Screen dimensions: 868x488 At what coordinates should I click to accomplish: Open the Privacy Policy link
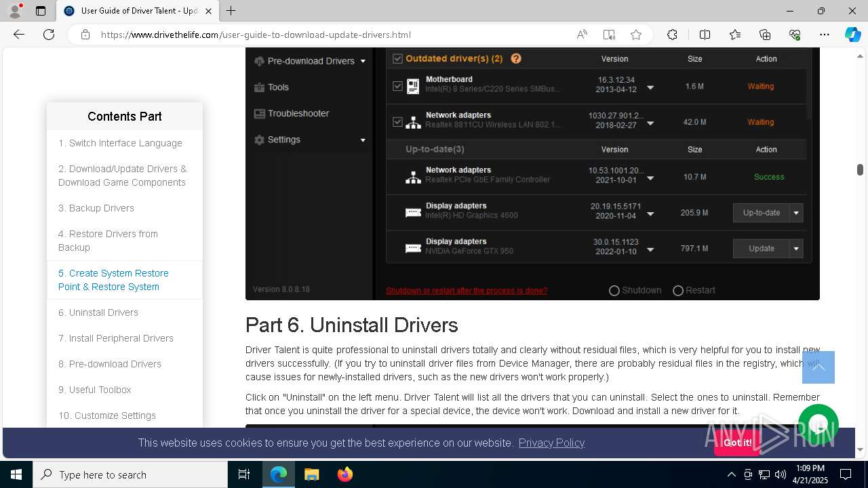click(x=551, y=443)
